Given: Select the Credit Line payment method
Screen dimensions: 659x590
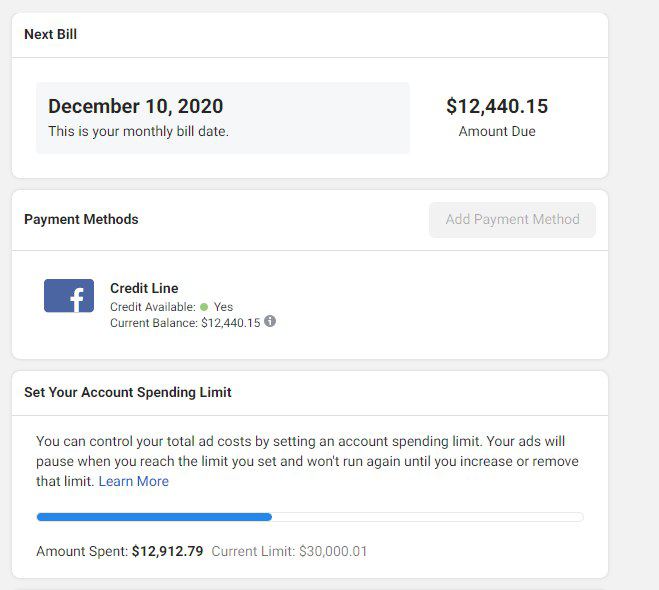Looking at the screenshot, I should [144, 288].
